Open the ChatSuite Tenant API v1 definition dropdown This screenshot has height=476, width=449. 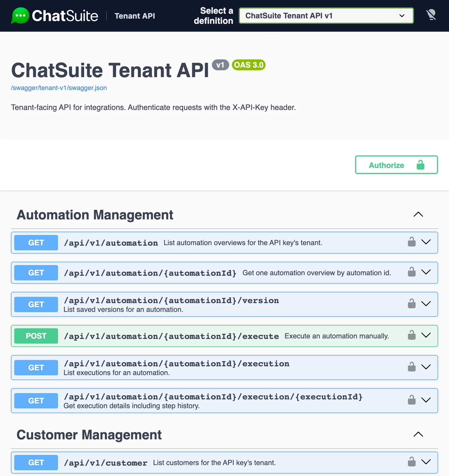[326, 16]
